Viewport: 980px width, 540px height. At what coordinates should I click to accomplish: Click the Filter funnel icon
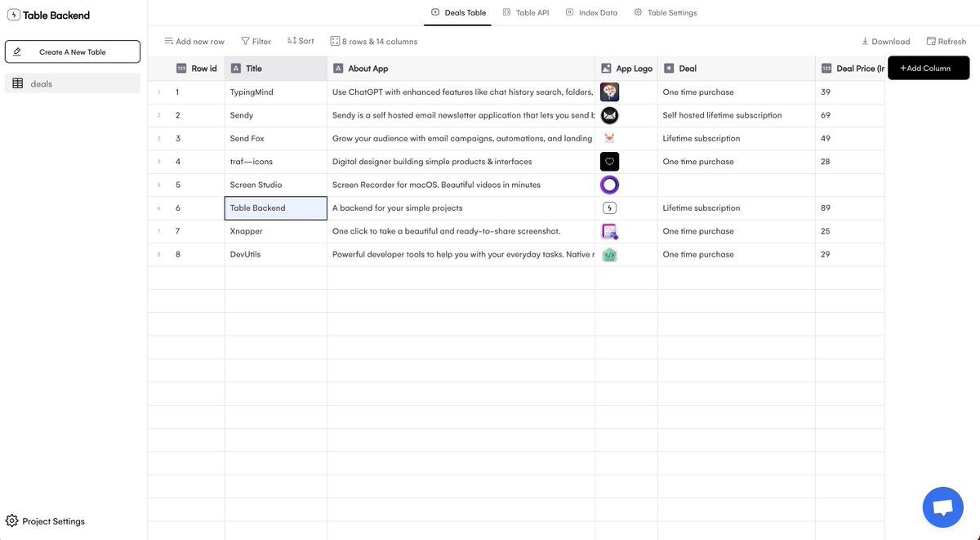tap(245, 41)
